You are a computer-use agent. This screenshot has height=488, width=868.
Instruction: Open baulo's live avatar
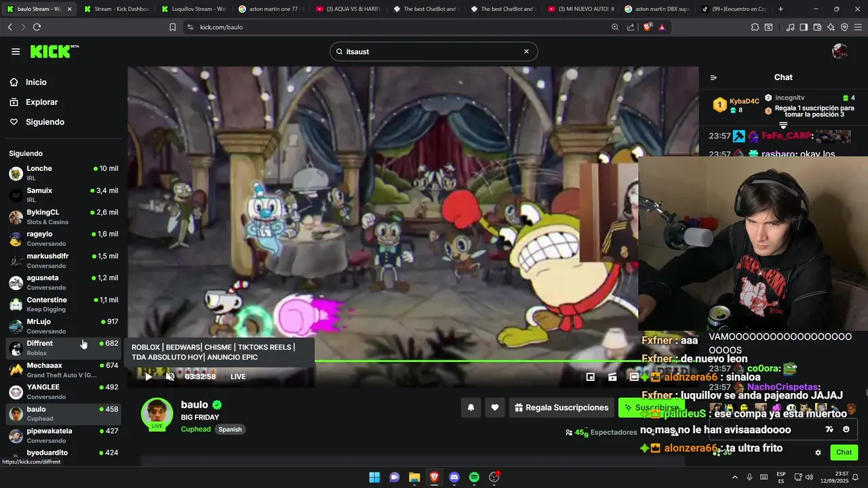tap(157, 413)
